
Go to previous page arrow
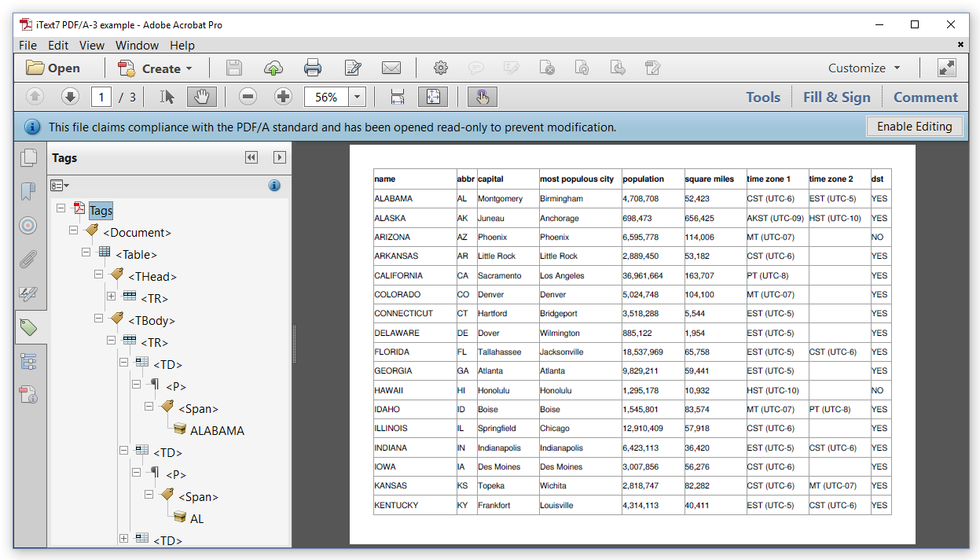tap(35, 97)
